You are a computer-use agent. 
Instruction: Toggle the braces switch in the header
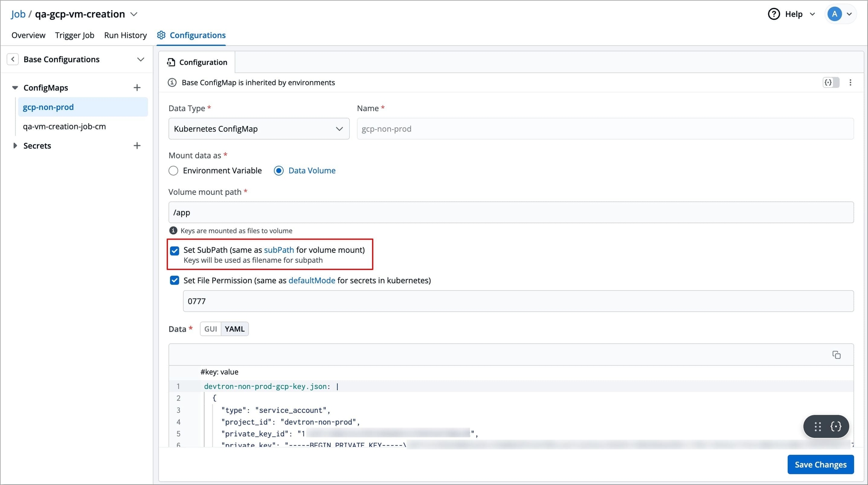pos(831,83)
